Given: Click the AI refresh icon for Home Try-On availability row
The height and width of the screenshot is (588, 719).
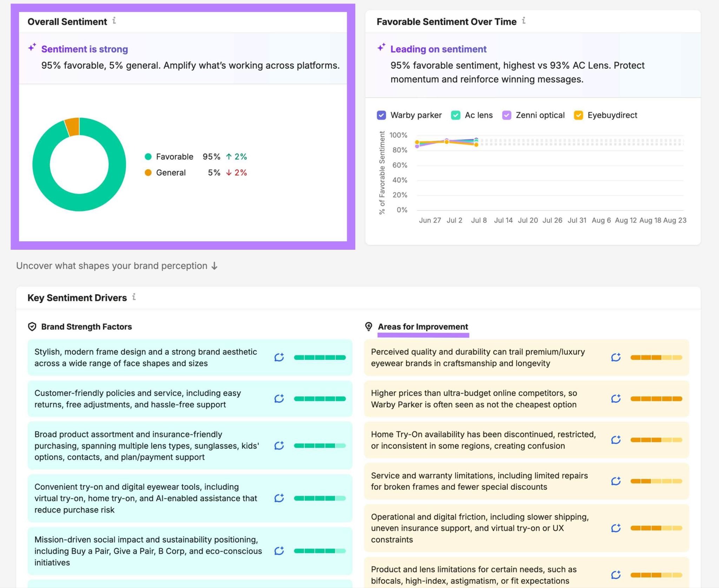Looking at the screenshot, I should tap(616, 440).
